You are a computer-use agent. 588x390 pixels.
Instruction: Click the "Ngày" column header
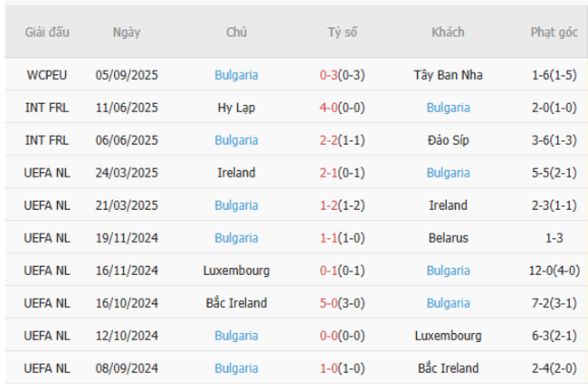(x=127, y=33)
